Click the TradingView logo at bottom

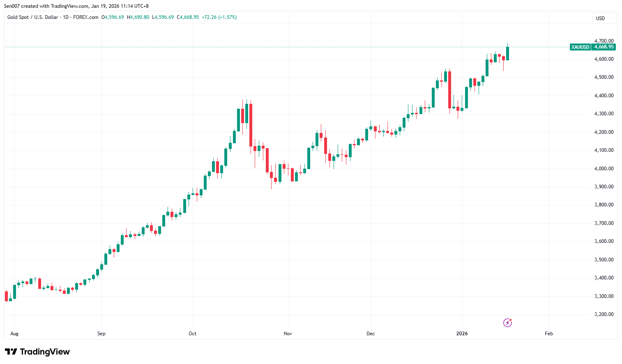(37, 352)
